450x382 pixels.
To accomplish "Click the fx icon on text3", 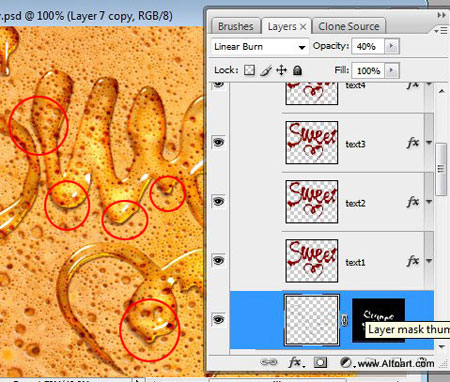I will (x=413, y=143).
